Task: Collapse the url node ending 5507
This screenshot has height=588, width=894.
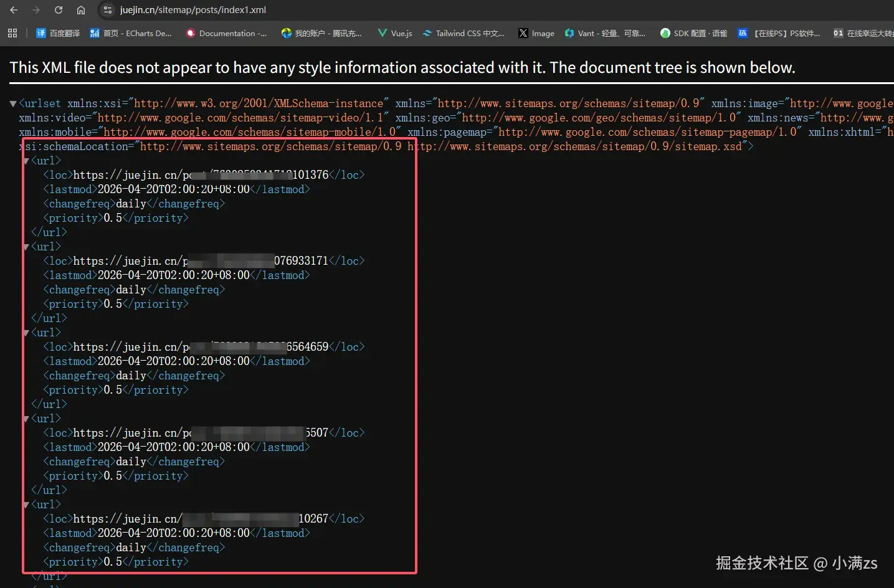Action: [x=26, y=419]
